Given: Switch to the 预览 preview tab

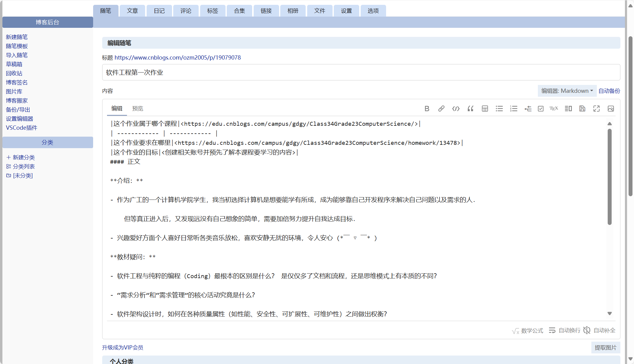Looking at the screenshot, I should [x=138, y=109].
